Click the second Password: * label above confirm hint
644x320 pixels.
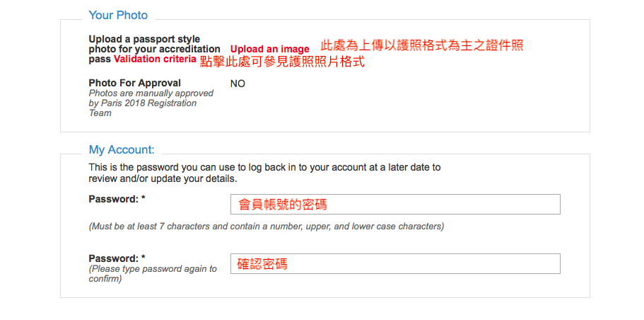(117, 258)
